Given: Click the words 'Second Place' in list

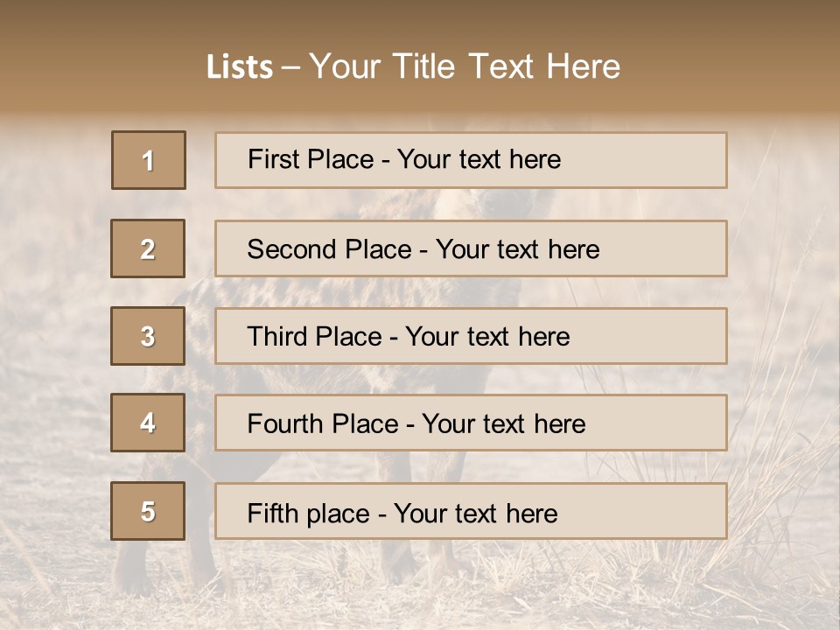Looking at the screenshot, I should click(330, 249).
